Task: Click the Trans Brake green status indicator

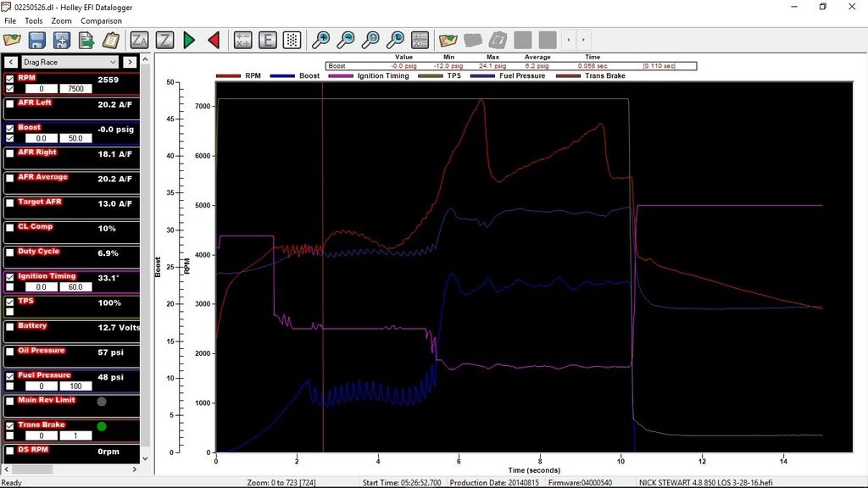Action: [102, 426]
